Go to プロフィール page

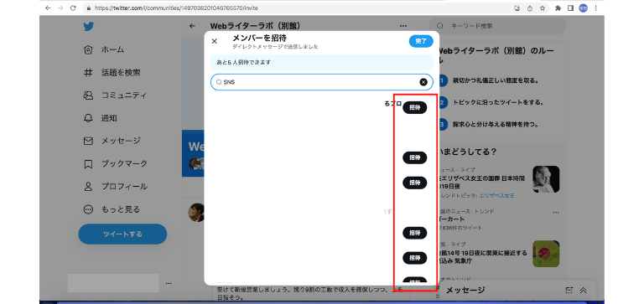pyautogui.click(x=116, y=187)
